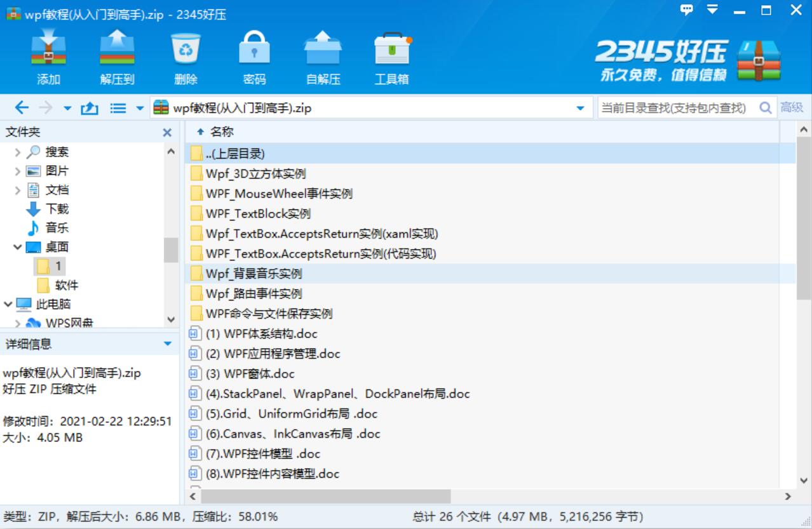Click the 解压到 (Extract to) icon

[x=118, y=48]
